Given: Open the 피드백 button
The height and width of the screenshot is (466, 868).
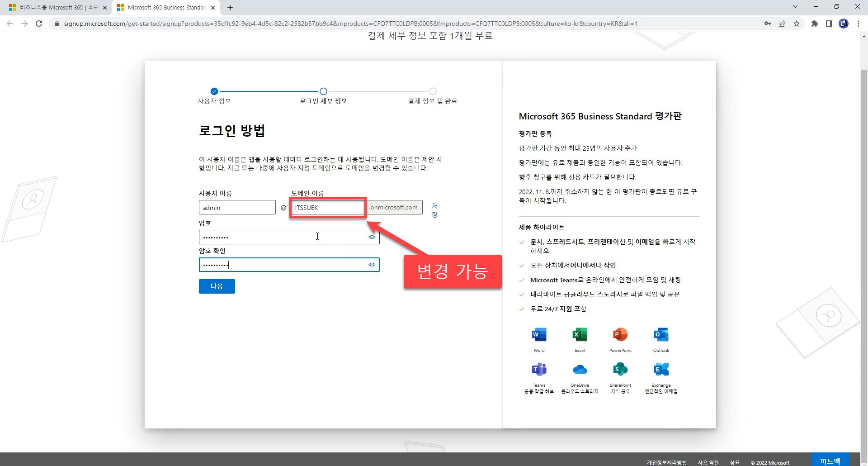Looking at the screenshot, I should (x=830, y=460).
